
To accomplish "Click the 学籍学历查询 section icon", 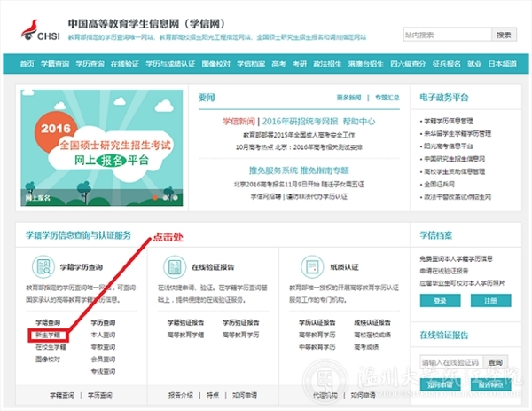I will pyautogui.click(x=43, y=266).
